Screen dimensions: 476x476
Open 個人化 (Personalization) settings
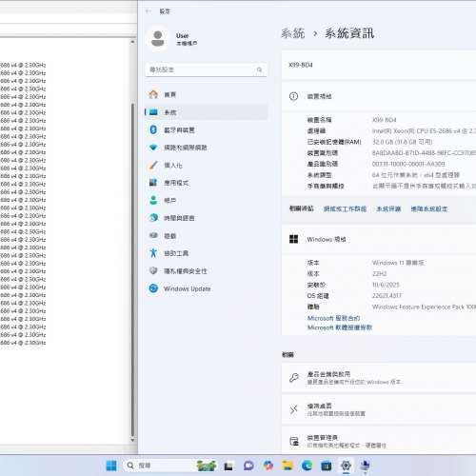[x=207, y=165]
